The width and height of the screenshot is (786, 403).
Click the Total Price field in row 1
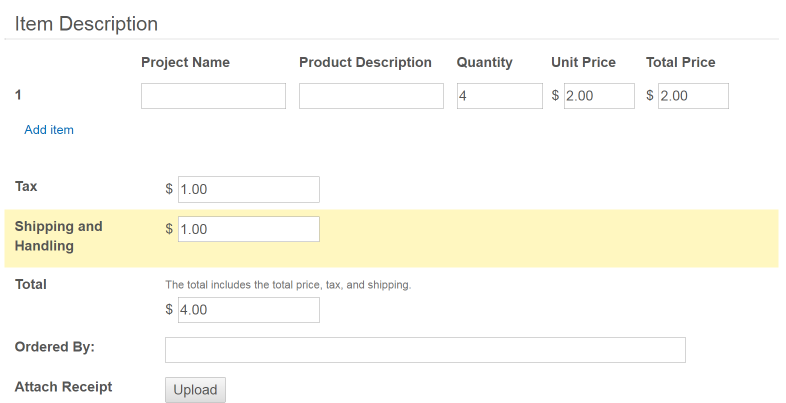(692, 96)
